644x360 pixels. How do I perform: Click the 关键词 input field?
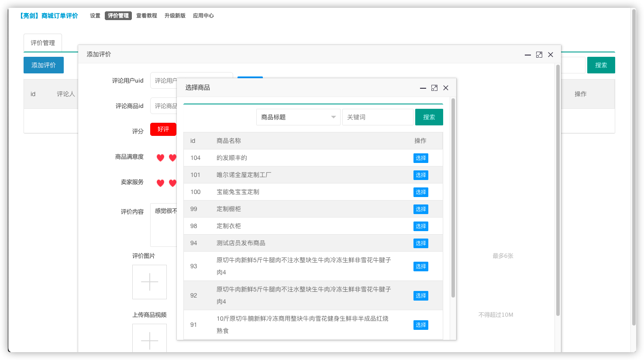click(378, 117)
